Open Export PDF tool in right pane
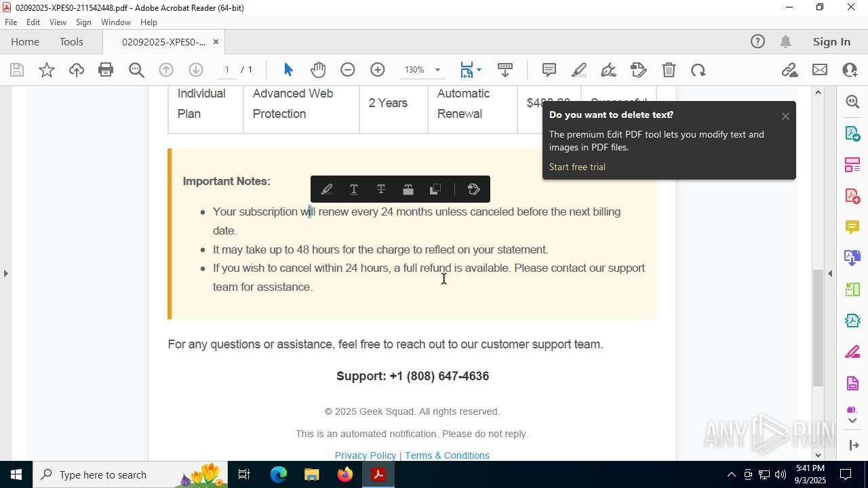 pos(852,133)
